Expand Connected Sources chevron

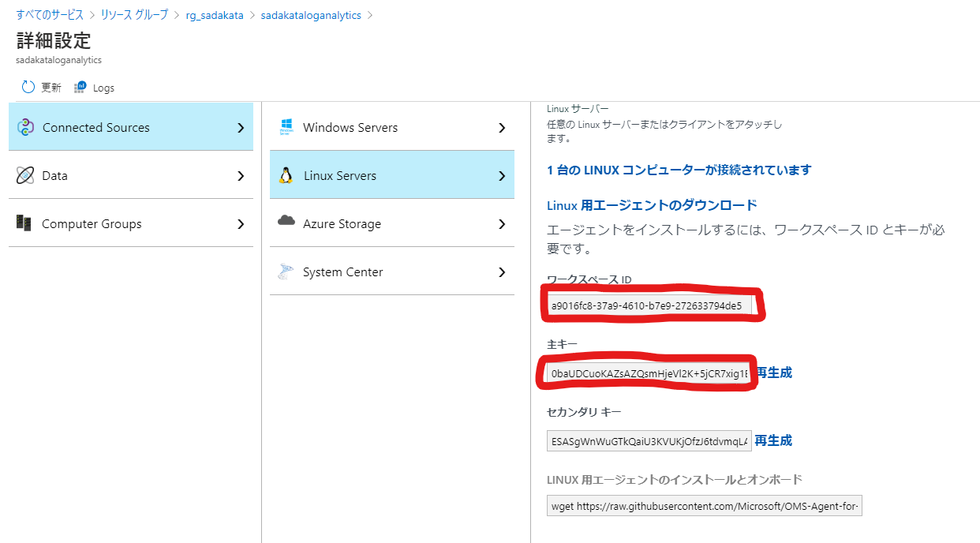coord(241,128)
